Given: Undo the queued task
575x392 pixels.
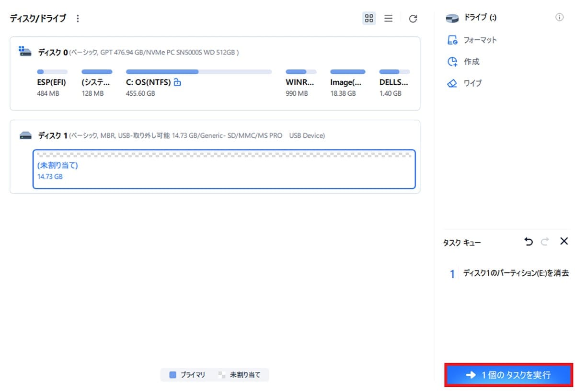Looking at the screenshot, I should (x=529, y=242).
